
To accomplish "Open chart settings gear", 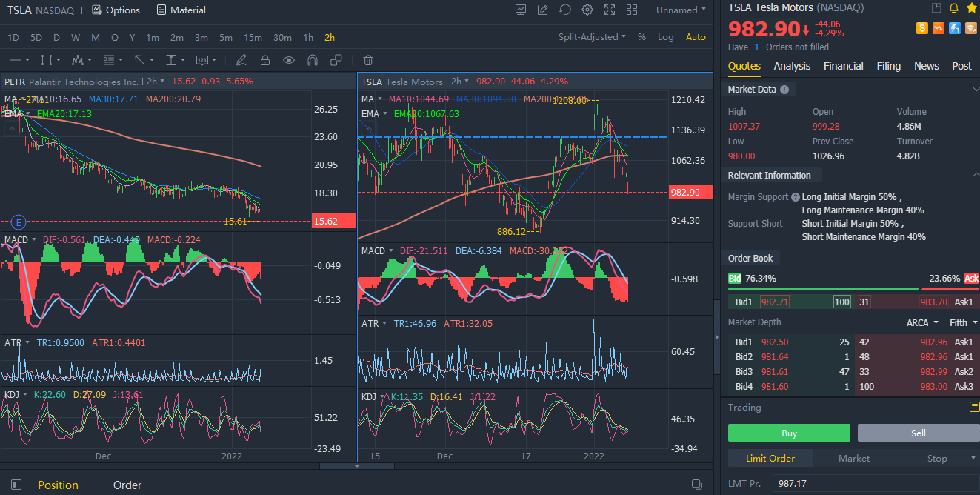I will pos(587,10).
